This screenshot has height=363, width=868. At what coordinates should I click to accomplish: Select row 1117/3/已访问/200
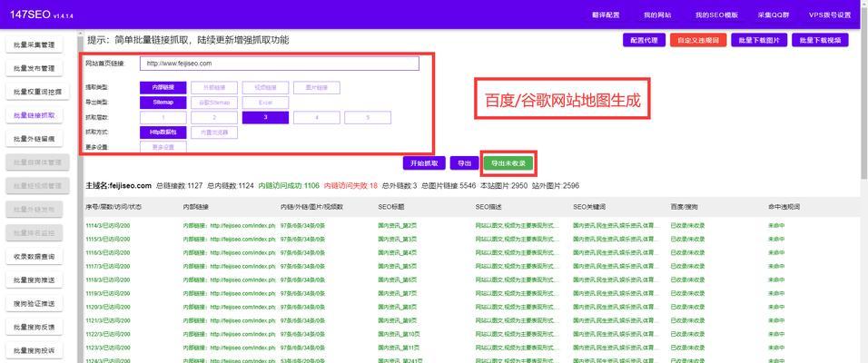[108, 266]
